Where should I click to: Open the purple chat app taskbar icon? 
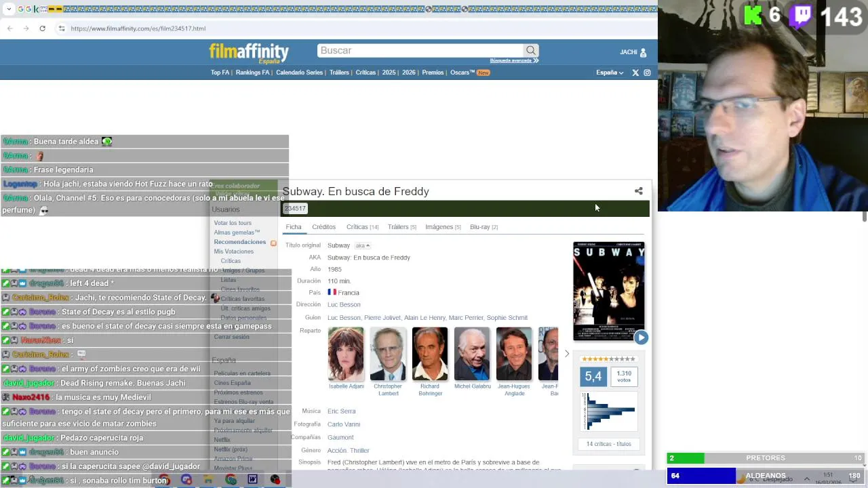pos(186,480)
